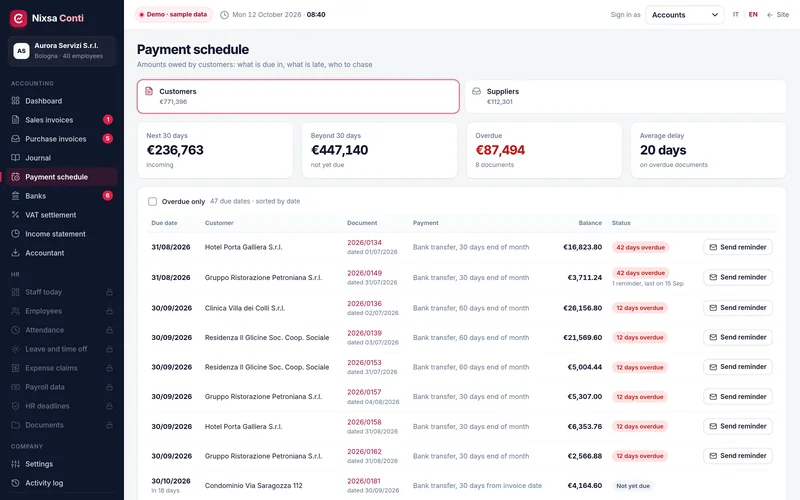Click the Activity log history icon

(15, 483)
